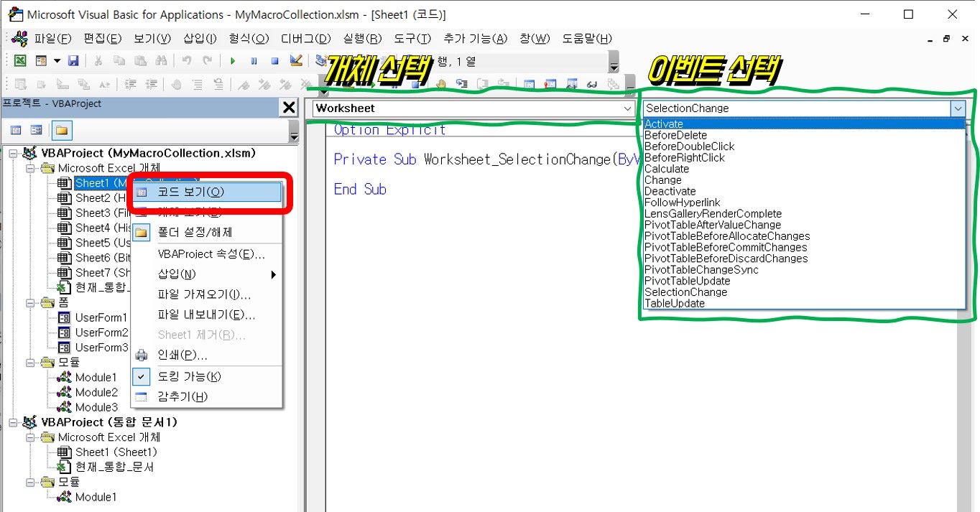This screenshot has width=980, height=512.
Task: Open the 편집(E) menu
Action: (102, 39)
